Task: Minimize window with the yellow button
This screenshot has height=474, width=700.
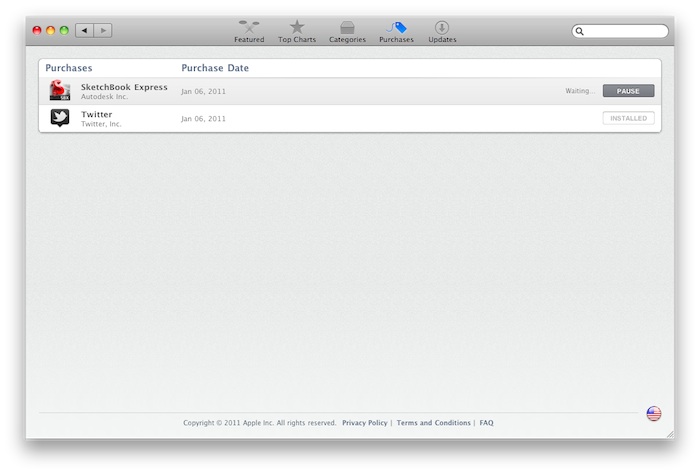Action: [50, 30]
